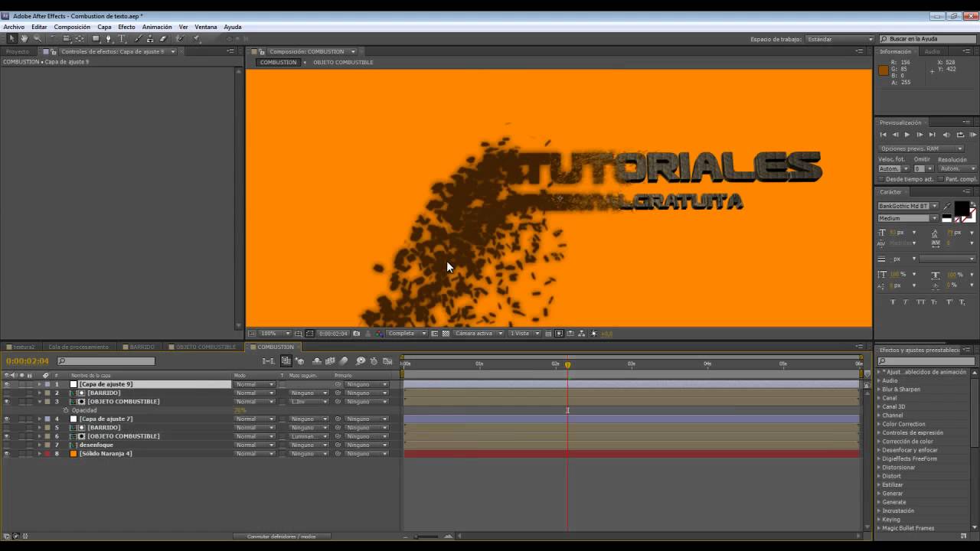Select the Pen tool

[x=109, y=38]
